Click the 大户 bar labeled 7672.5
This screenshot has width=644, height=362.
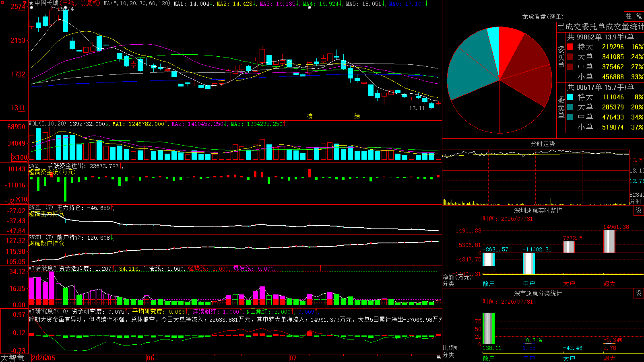pos(569,247)
